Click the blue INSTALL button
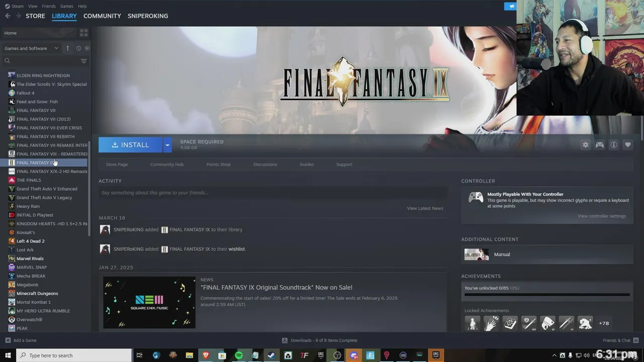Image resolution: width=644 pixels, height=362 pixels. pos(130,145)
